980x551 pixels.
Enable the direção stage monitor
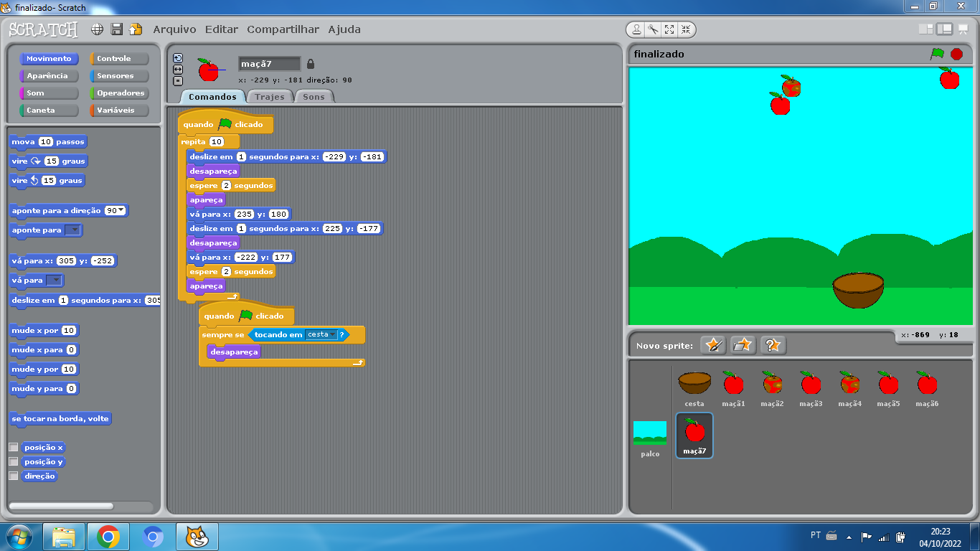13,476
